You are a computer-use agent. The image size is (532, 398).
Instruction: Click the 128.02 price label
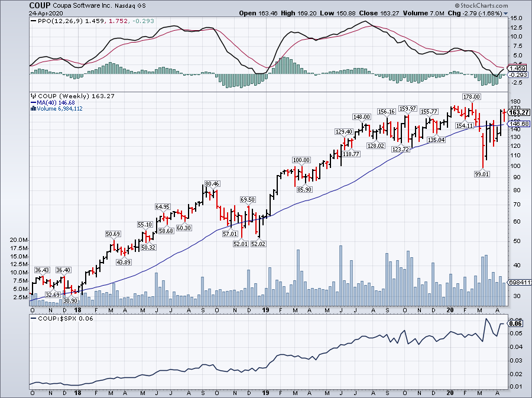pos(375,145)
